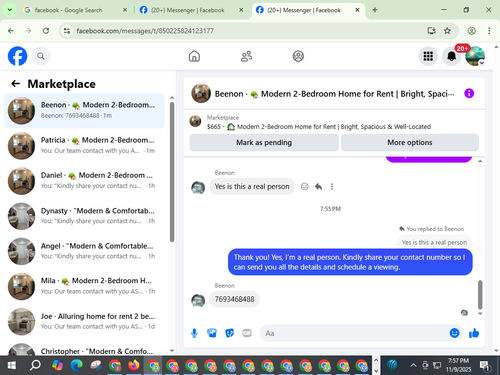
Task: Choose a sticker icon
Action: click(x=230, y=333)
